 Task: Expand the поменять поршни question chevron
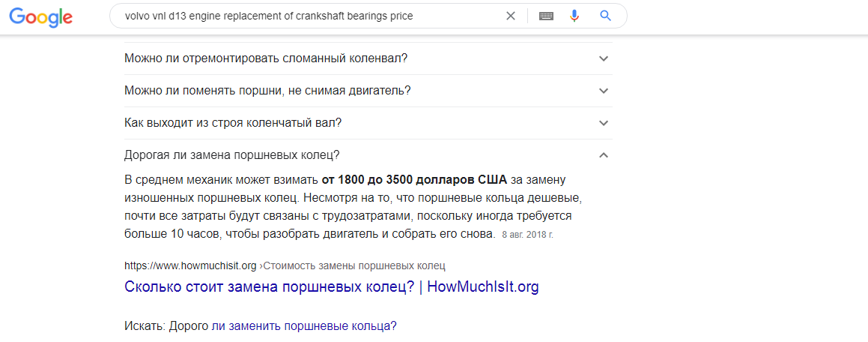pyautogui.click(x=604, y=91)
